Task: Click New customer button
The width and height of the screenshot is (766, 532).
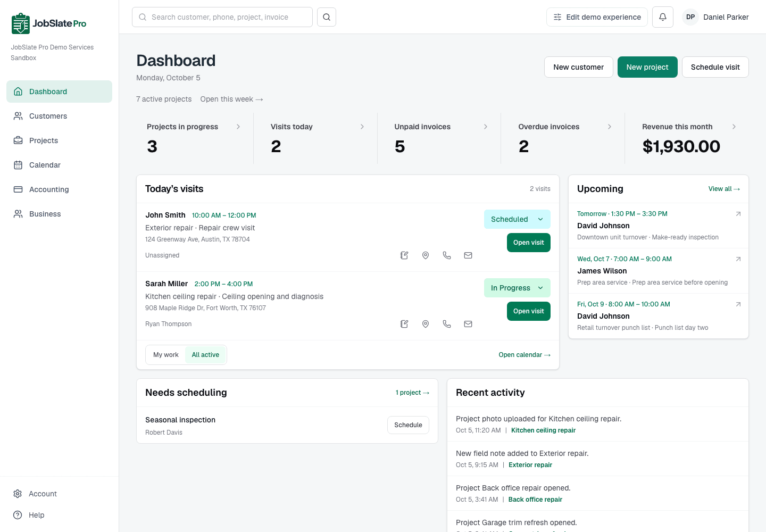Action: [x=578, y=67]
